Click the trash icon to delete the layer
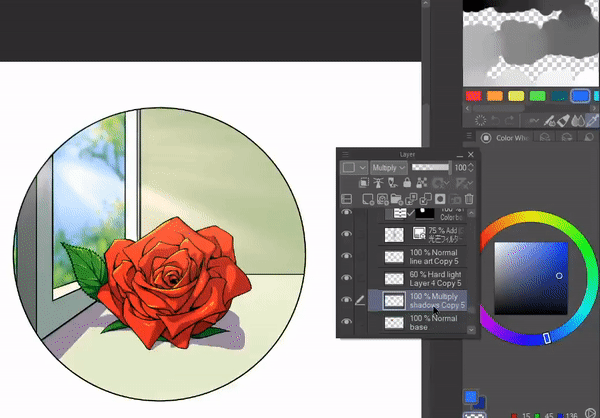Screen dimensions: 600x418 tap(468, 198)
